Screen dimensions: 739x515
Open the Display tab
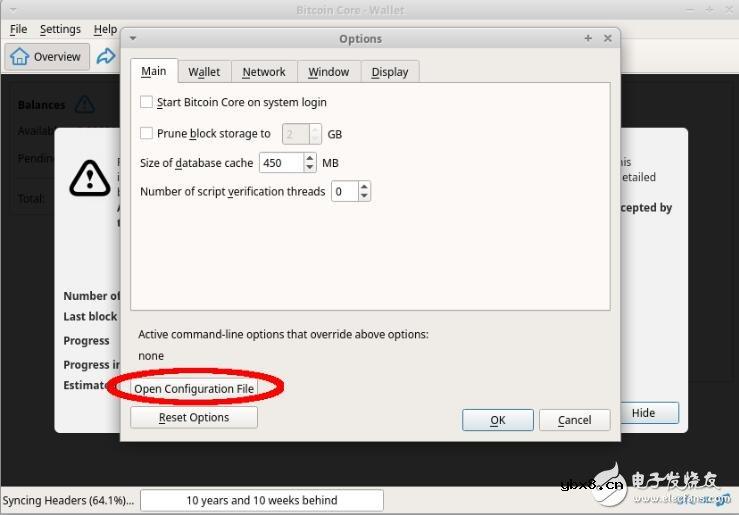click(389, 72)
